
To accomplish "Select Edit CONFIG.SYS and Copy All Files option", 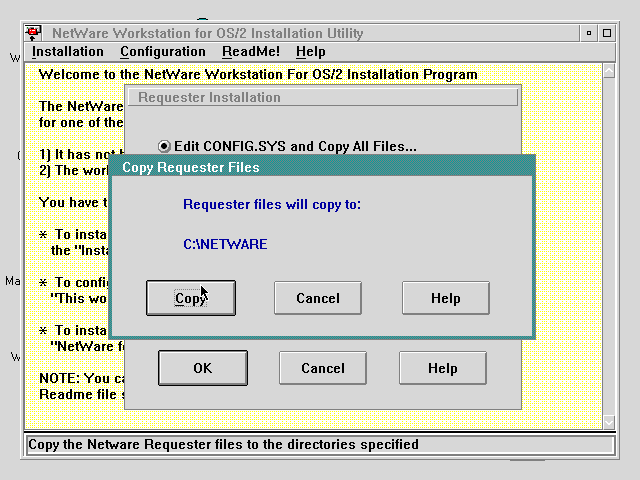I will coord(287,146).
